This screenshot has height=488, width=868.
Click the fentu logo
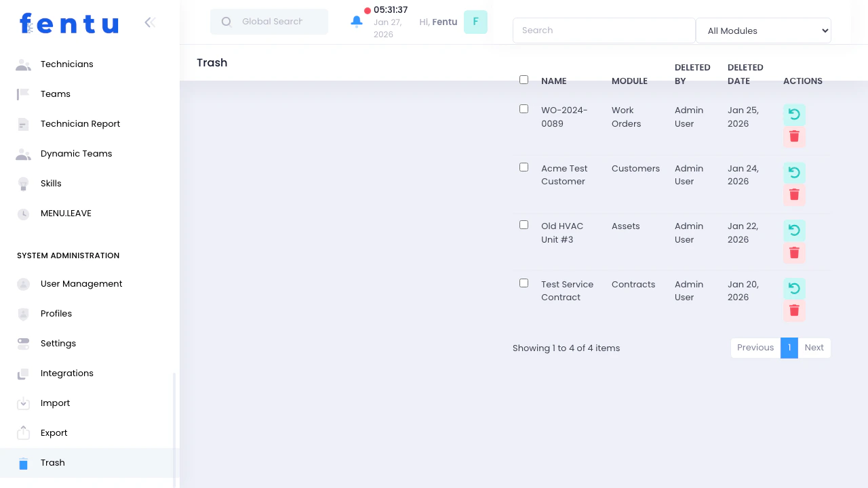69,24
